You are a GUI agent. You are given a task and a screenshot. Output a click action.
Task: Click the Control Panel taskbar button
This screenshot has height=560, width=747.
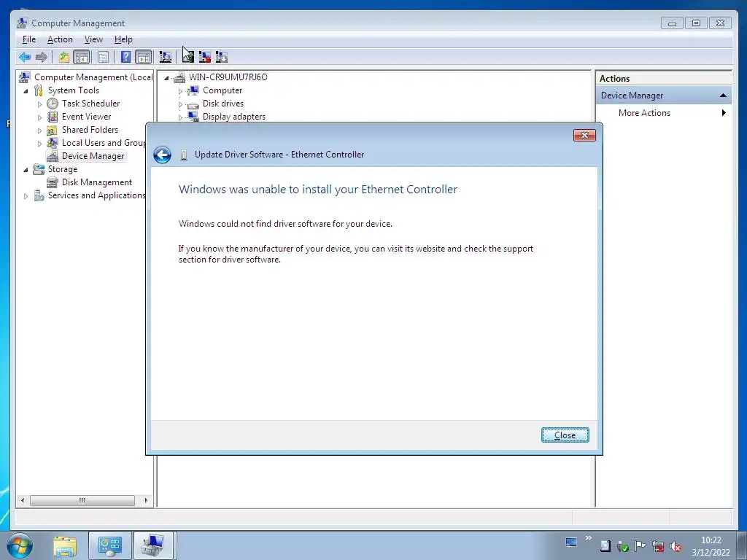[109, 545]
